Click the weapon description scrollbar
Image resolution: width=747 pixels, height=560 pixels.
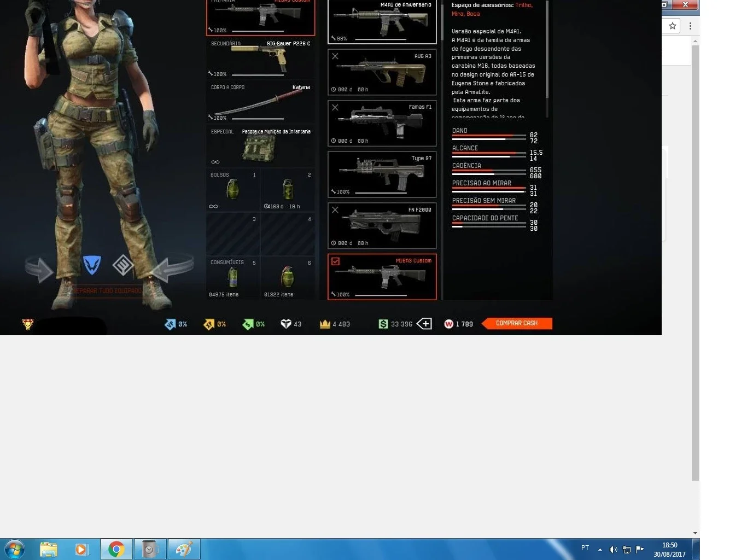pos(547,49)
